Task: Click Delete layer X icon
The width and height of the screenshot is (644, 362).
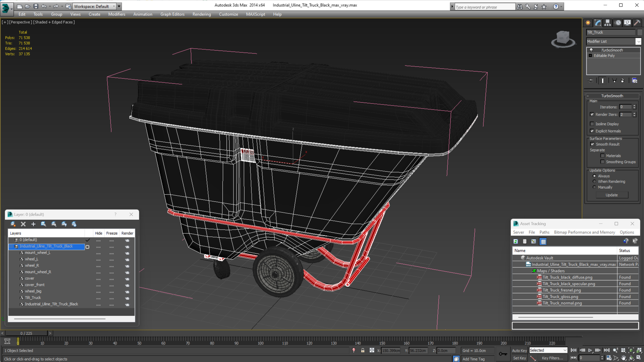Action: pos(23,224)
